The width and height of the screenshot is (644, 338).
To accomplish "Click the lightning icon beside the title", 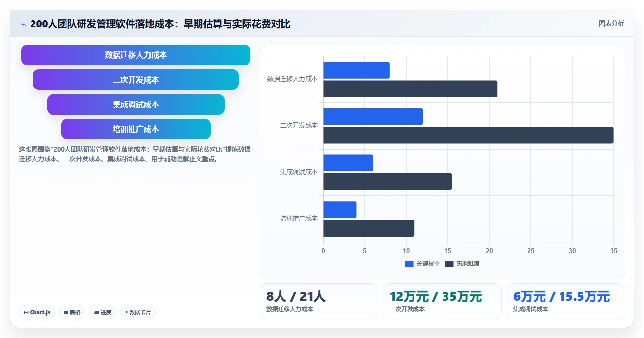I will pos(23,24).
